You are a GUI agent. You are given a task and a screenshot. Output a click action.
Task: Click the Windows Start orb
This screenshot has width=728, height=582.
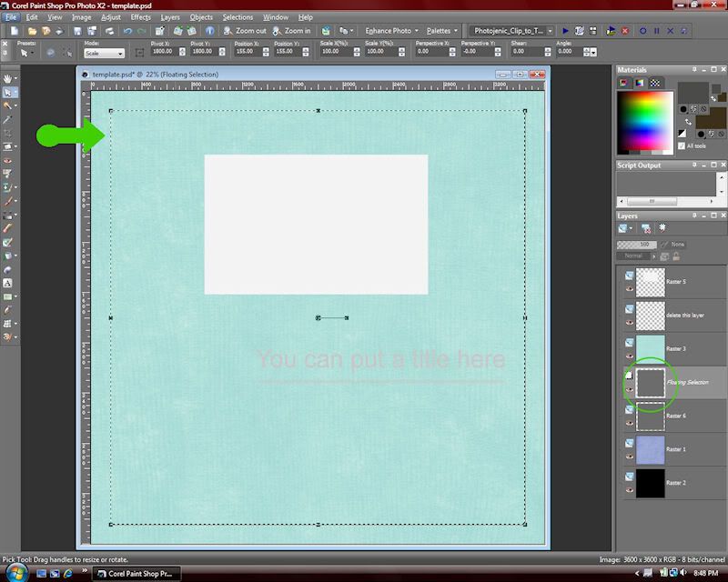(x=16, y=573)
